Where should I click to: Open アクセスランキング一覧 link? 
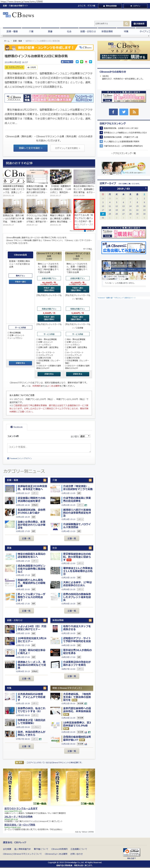(124, 153)
